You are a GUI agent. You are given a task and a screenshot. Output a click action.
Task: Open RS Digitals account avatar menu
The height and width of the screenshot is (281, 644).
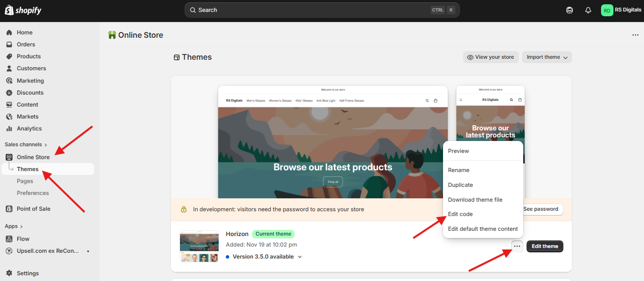[x=607, y=10]
